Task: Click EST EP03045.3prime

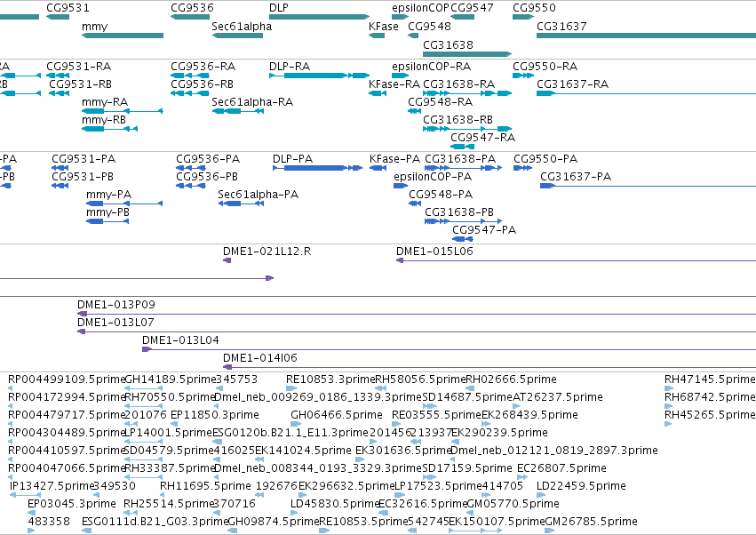Action: tap(72, 504)
